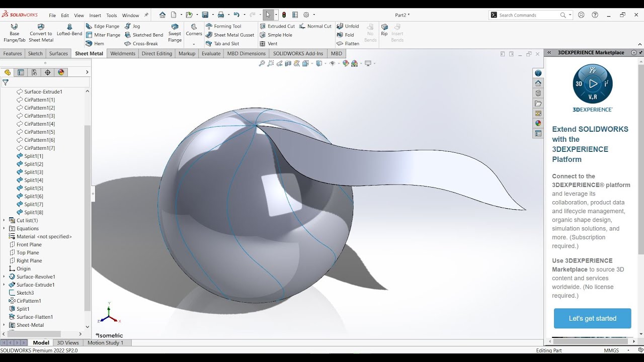Select Front Plane in the feature tree
This screenshot has height=362, width=644.
(25, 244)
